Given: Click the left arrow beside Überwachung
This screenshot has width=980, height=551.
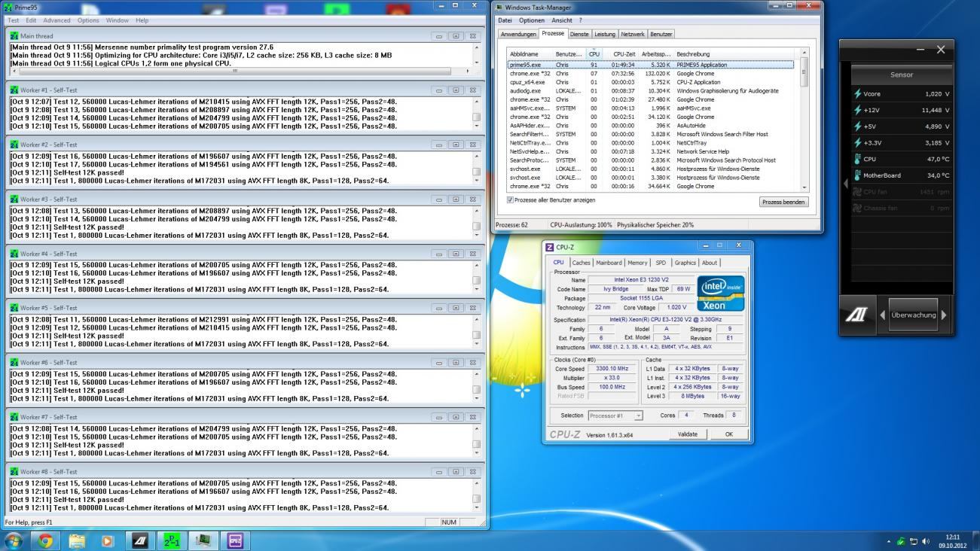Looking at the screenshot, I should click(x=882, y=315).
